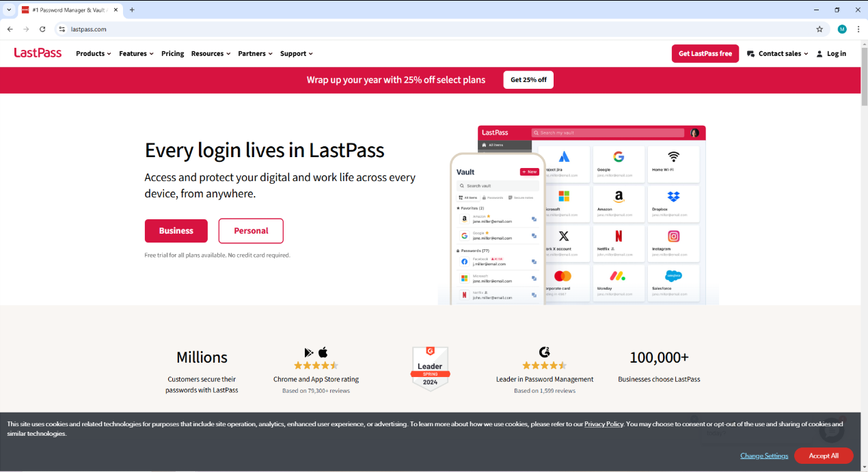
Task: Close the LastPass browser tab
Action: click(x=116, y=10)
